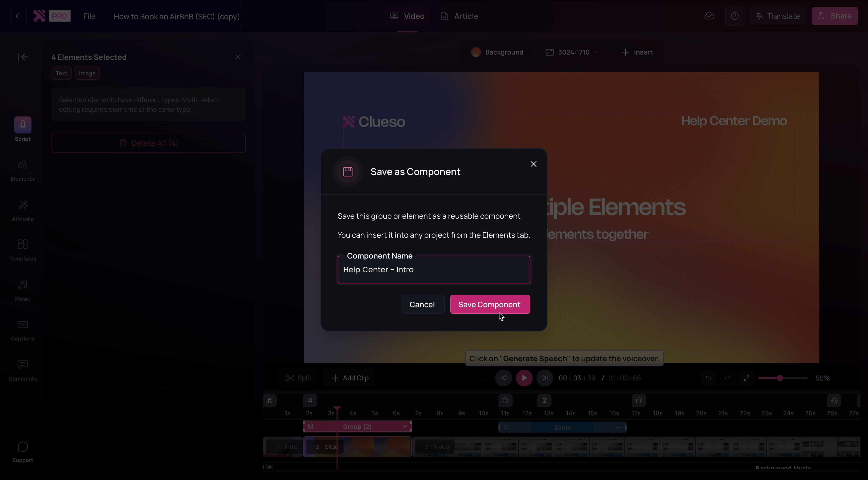
Task: Open the 3024:1710 aspect ratio dropdown
Action: (572, 52)
